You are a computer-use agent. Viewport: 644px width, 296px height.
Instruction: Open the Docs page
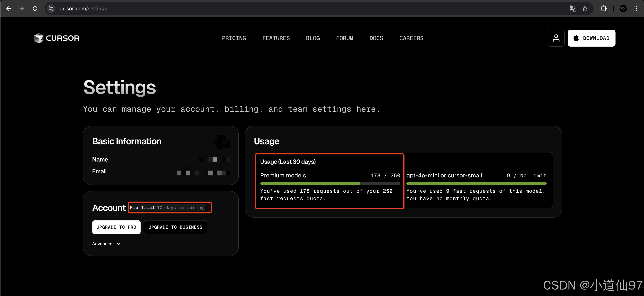click(376, 38)
